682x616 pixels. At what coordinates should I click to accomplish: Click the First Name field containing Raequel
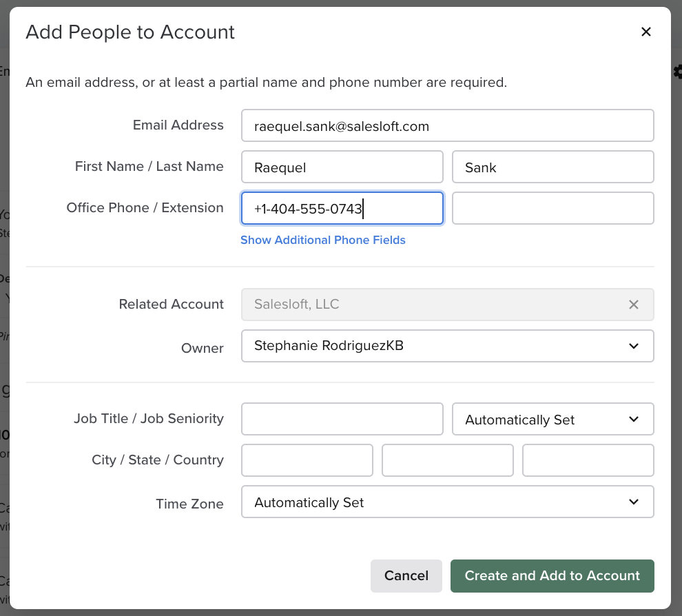pyautogui.click(x=342, y=167)
